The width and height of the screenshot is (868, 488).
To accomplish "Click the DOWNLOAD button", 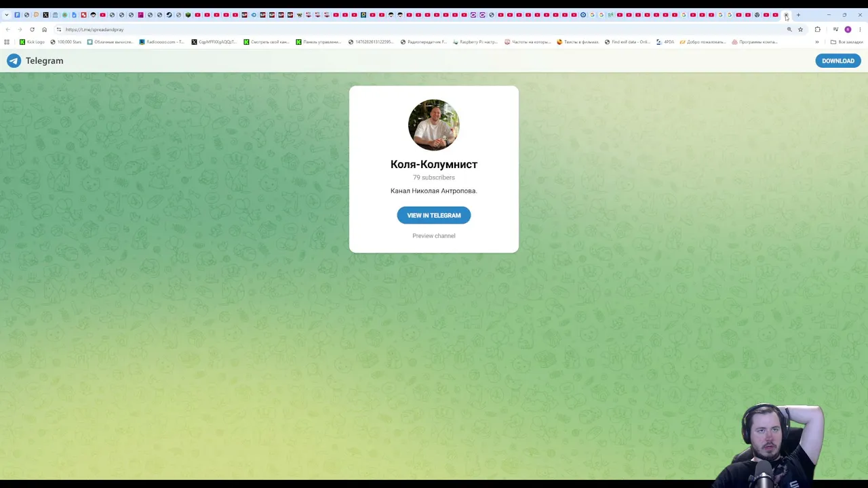I will click(x=838, y=61).
